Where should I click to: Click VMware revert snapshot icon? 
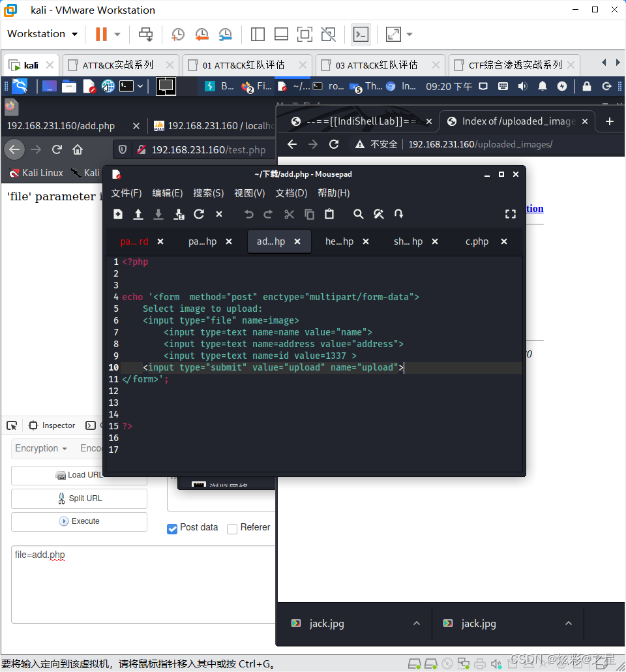point(201,35)
